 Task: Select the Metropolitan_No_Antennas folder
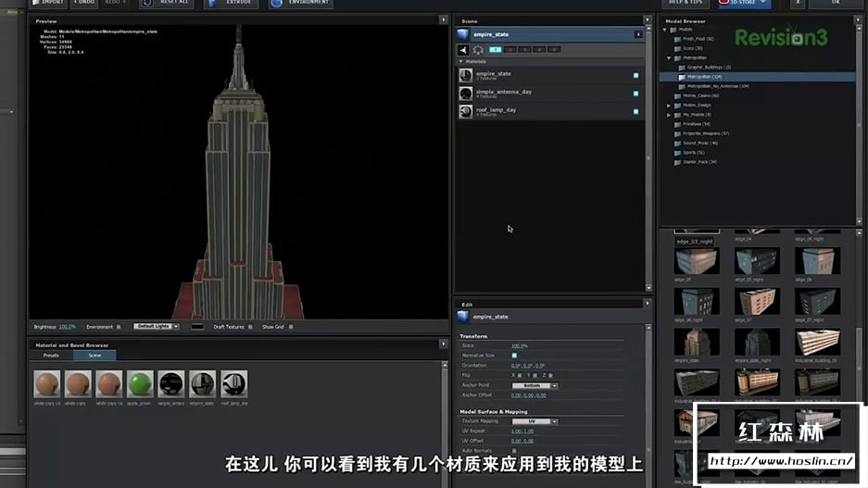[713, 86]
